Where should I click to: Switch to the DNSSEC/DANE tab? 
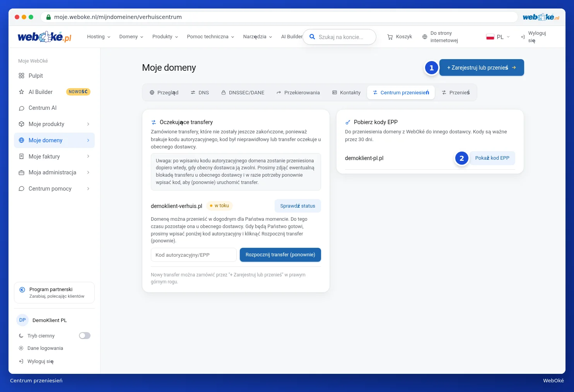point(243,93)
